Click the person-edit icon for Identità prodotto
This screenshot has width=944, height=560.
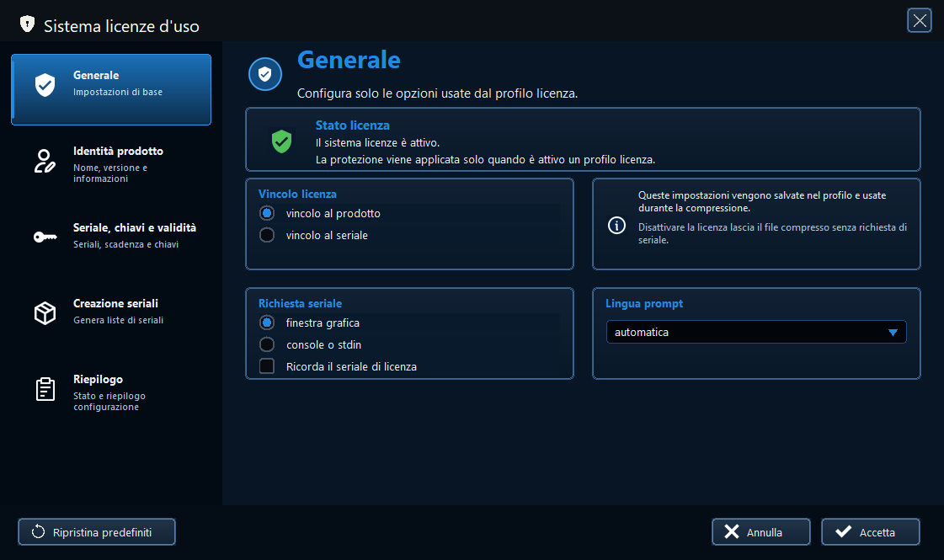[x=45, y=162]
